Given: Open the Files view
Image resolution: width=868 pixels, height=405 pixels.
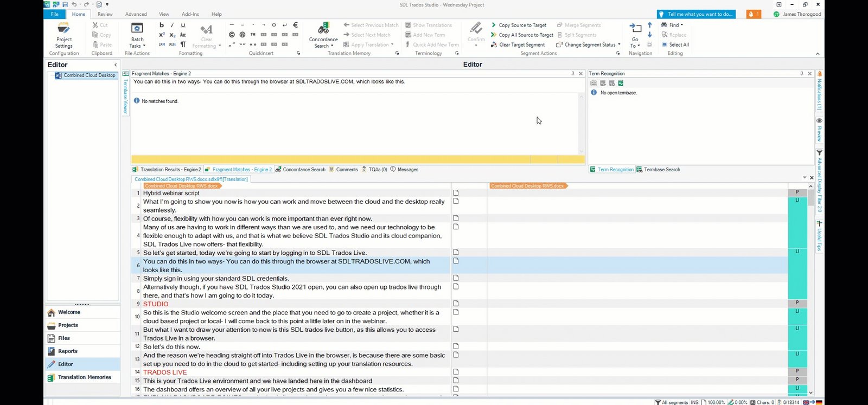Looking at the screenshot, I should [x=83, y=338].
